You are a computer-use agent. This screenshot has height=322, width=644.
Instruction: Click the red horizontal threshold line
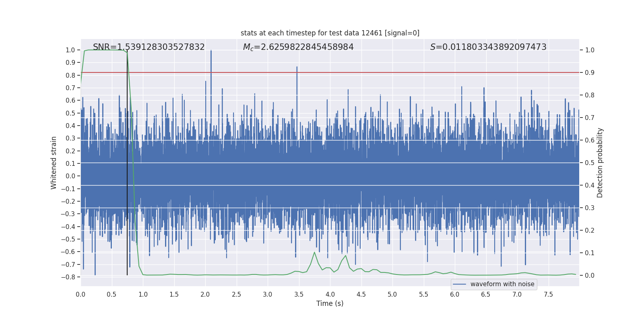point(402,72)
